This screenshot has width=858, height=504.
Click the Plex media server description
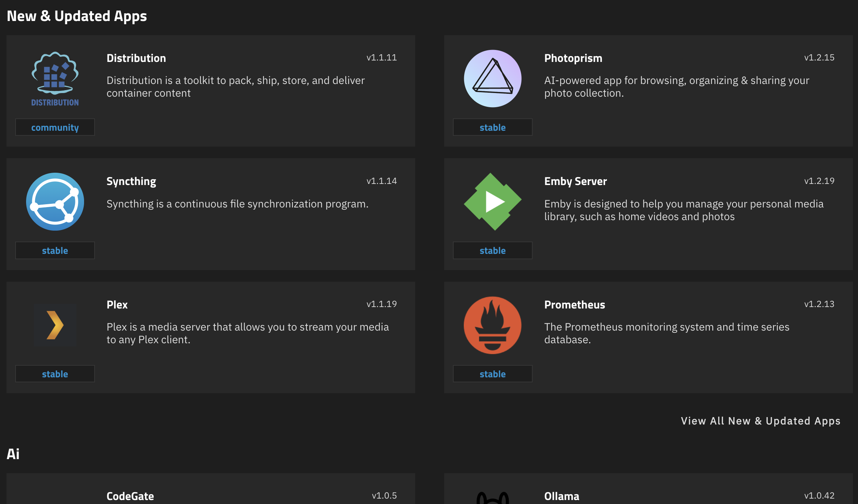[247, 333]
